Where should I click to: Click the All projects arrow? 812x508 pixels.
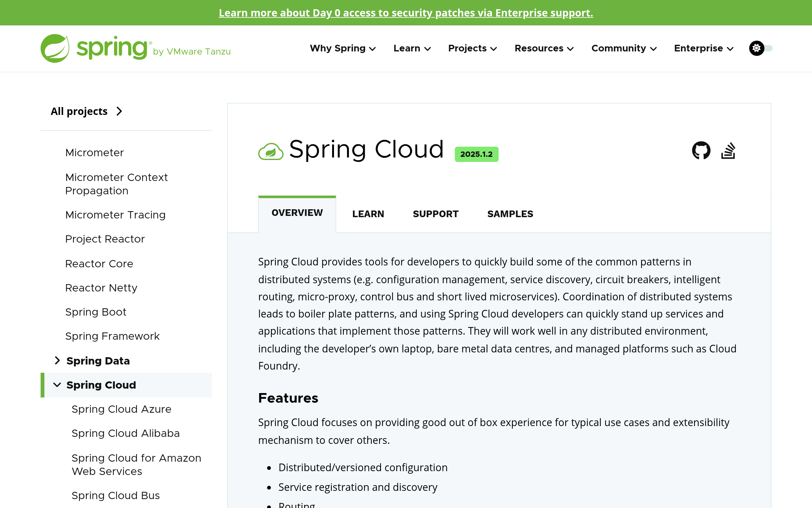(x=119, y=111)
